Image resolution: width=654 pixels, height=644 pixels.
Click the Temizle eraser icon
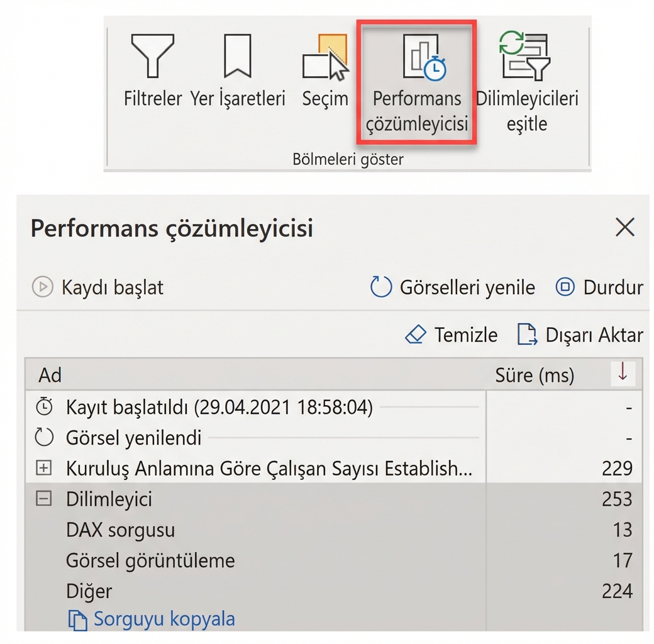(x=416, y=335)
